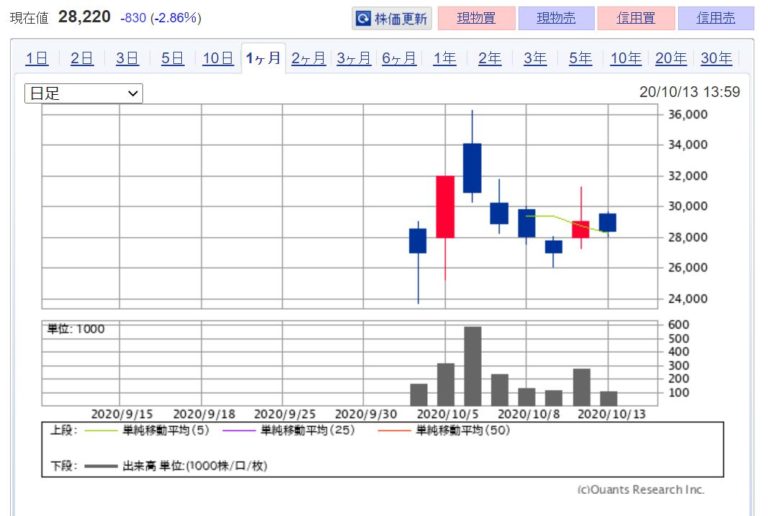The width and height of the screenshot is (768, 516).
Task: Click the green 単純移動平均(5) legend line
Action: [101, 431]
